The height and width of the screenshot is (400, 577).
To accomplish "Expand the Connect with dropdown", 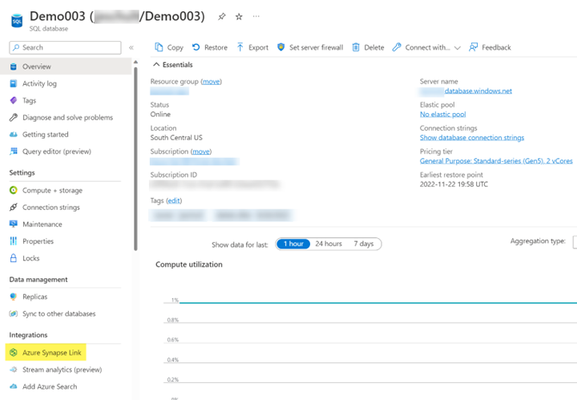I will (457, 48).
